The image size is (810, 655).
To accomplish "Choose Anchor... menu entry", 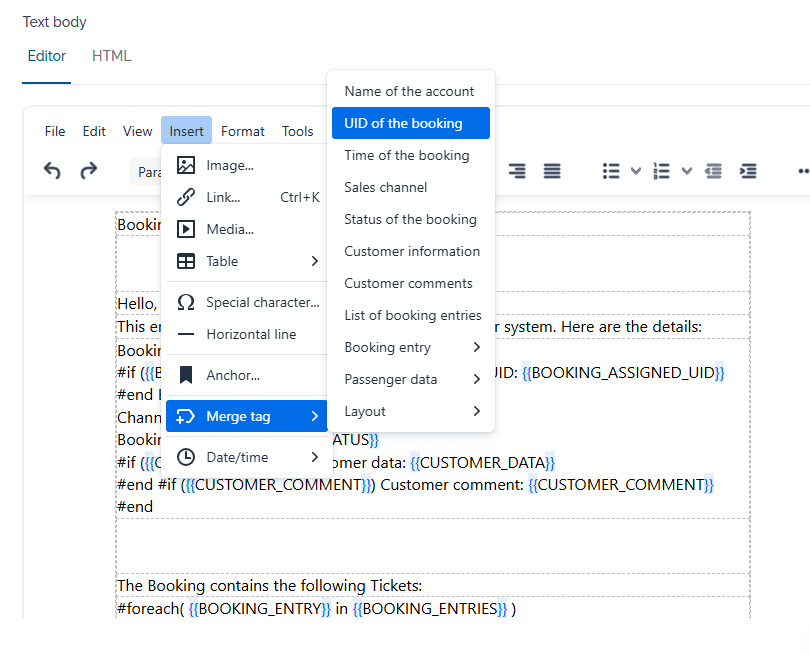I will point(247,375).
